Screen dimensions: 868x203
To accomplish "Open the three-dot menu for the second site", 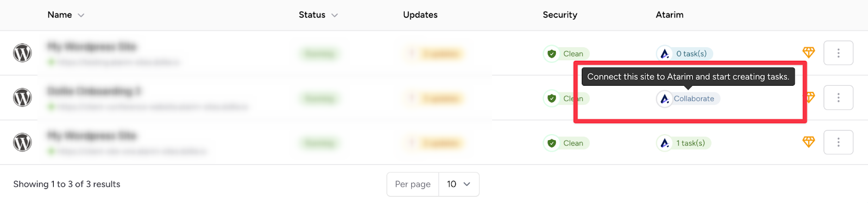I will coord(838,98).
